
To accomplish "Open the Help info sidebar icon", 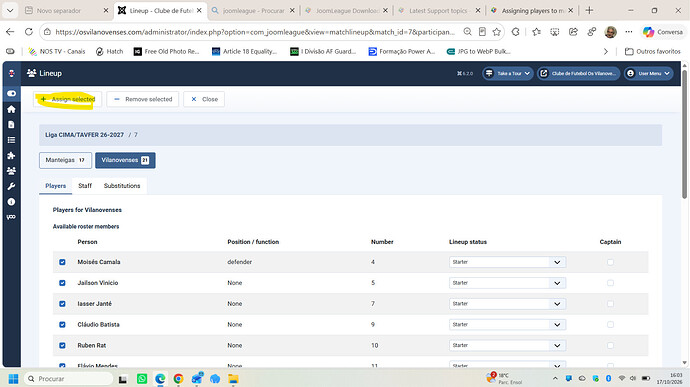I will click(11, 202).
